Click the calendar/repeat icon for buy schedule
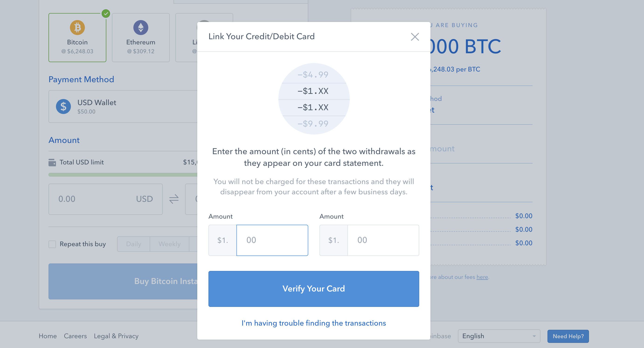 (53, 244)
